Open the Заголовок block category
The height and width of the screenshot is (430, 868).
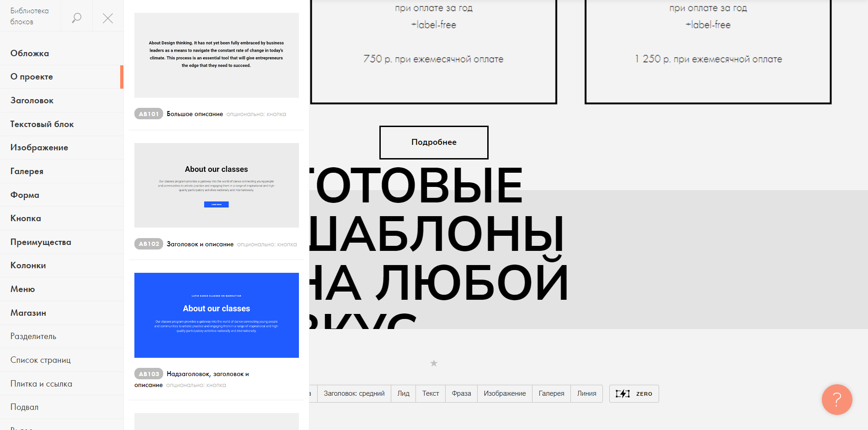click(x=62, y=100)
